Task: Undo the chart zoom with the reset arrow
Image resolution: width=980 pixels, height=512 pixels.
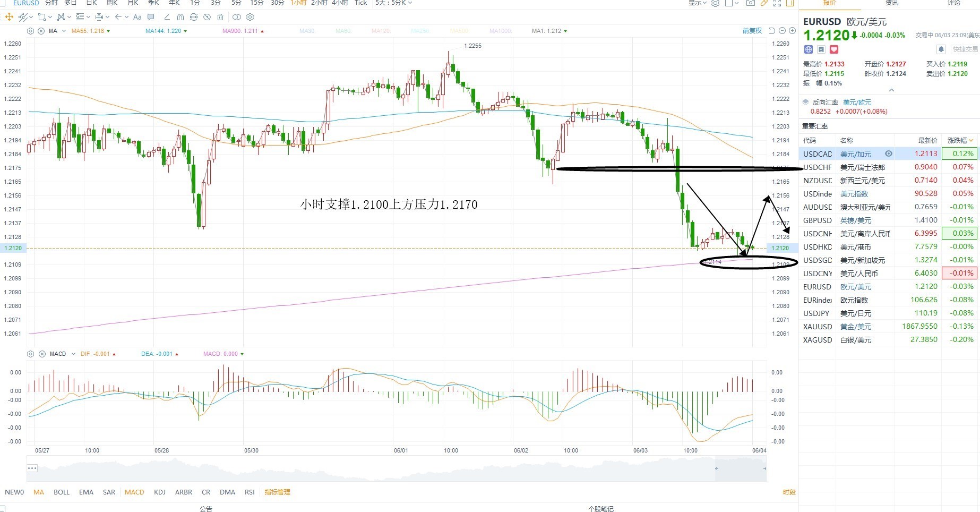Action: (x=772, y=31)
